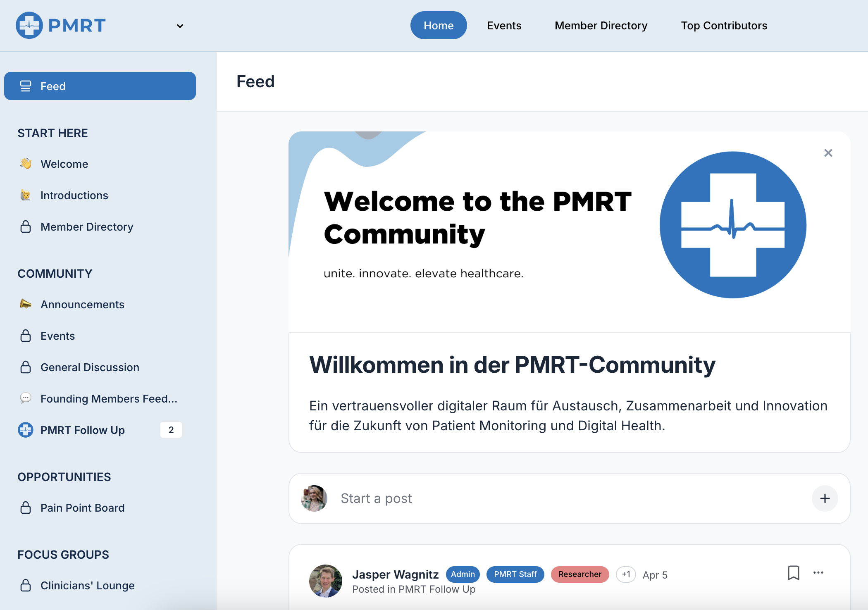Viewport: 868px width, 610px height.
Task: Click the Apr 5 post date
Action: tap(655, 575)
